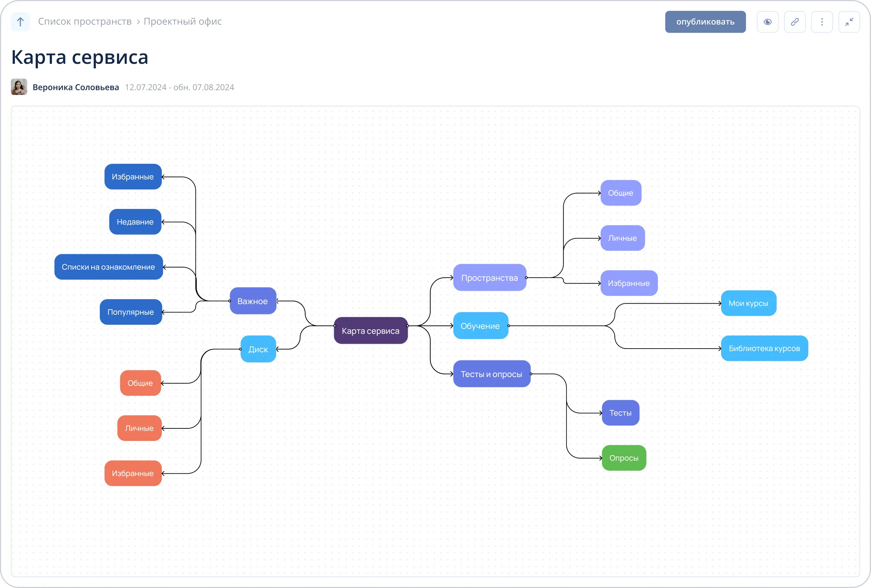Open Список пространств breadcrumb link
Viewport: 871px width, 588px height.
pyautogui.click(x=85, y=22)
